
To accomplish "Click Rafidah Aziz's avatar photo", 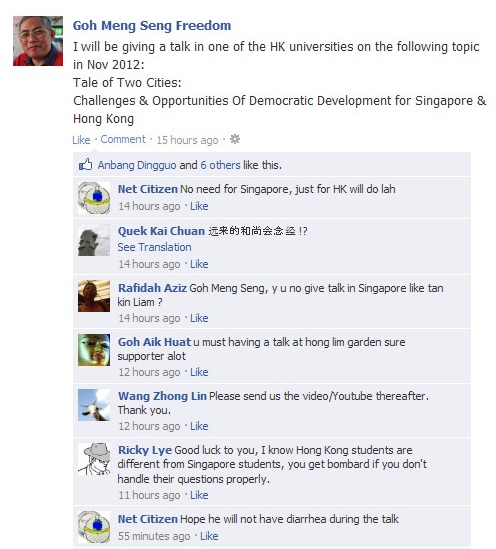I will point(94,296).
